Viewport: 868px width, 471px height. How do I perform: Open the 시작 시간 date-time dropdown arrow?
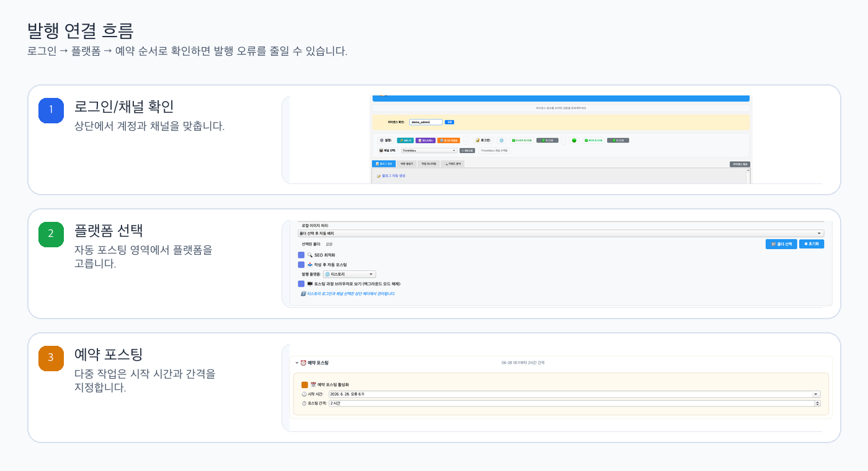tap(817, 394)
